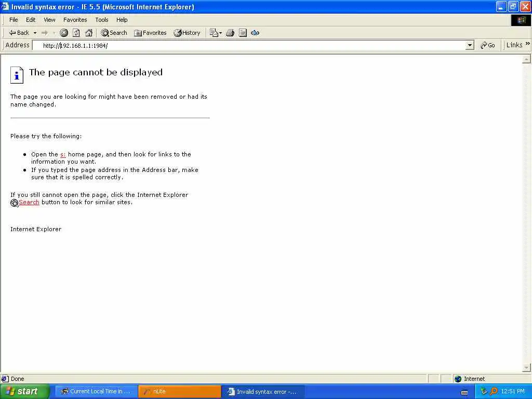This screenshot has width=532, height=399.
Task: Click Invalid syntax error taskbar button
Action: [x=263, y=392]
